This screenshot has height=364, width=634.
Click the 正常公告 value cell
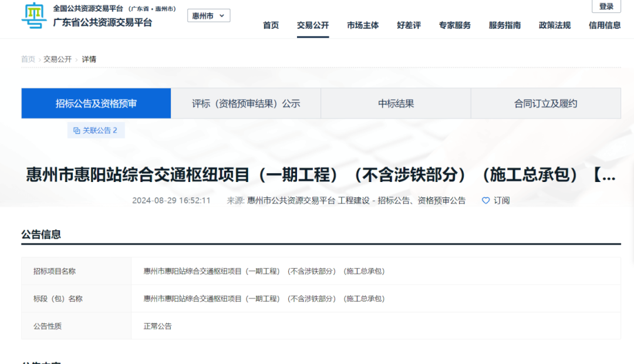tap(376, 326)
